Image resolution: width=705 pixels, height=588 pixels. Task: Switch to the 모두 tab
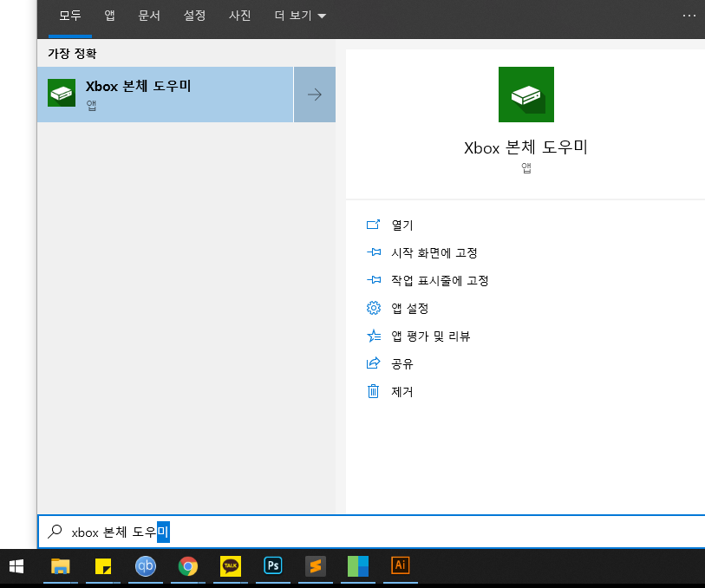(x=70, y=16)
